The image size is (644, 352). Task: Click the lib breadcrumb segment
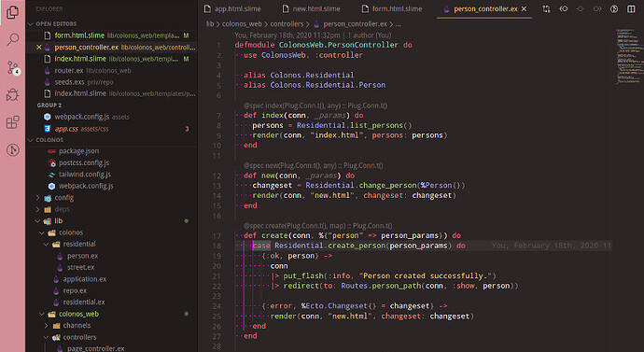coord(210,24)
